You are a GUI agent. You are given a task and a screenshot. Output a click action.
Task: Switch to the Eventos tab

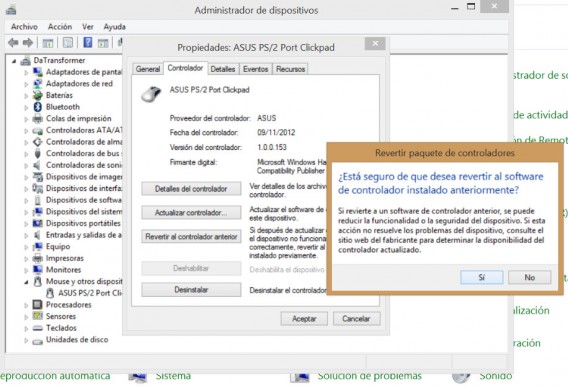coord(255,69)
